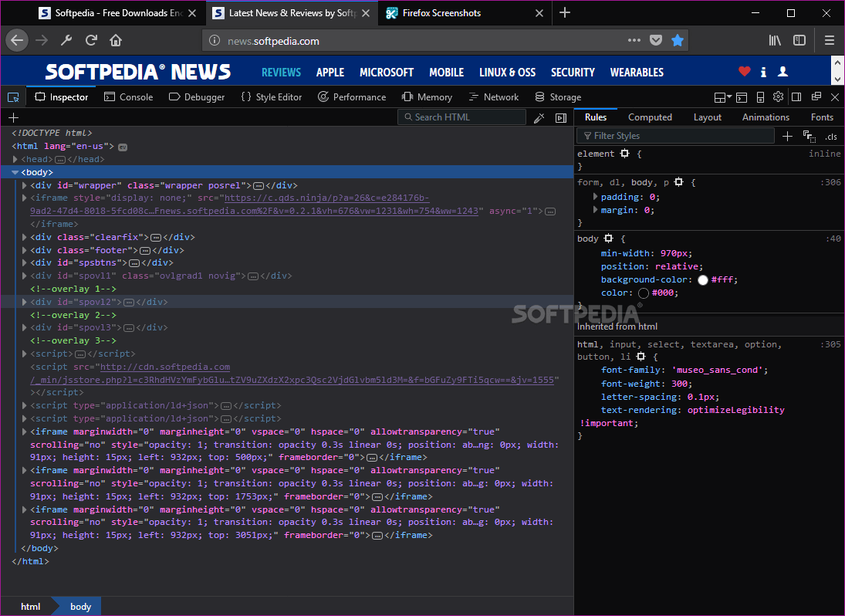Expand the margin property triangle
The image size is (845, 616).
pyautogui.click(x=595, y=210)
